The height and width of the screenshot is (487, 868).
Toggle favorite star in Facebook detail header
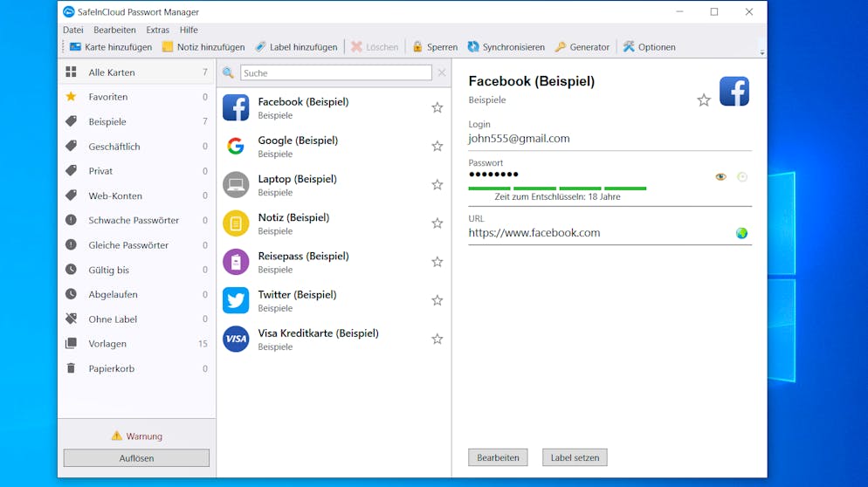click(x=704, y=100)
